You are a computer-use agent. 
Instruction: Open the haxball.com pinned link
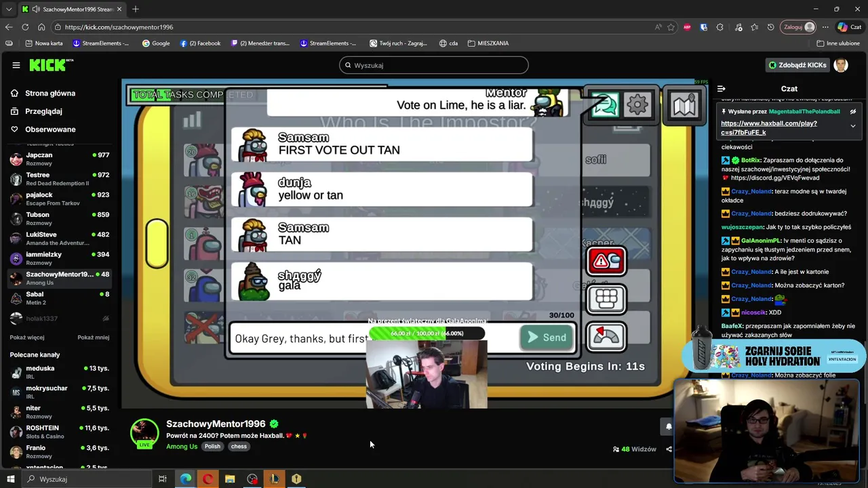tap(769, 128)
